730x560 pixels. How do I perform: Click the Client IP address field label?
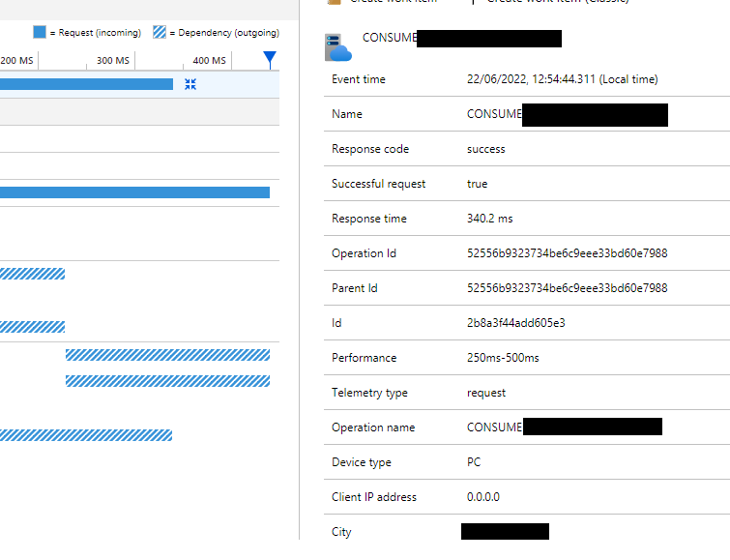point(374,497)
